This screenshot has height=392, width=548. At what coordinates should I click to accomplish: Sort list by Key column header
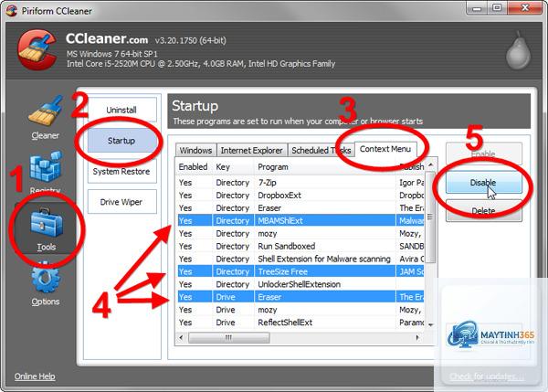pyautogui.click(x=233, y=167)
